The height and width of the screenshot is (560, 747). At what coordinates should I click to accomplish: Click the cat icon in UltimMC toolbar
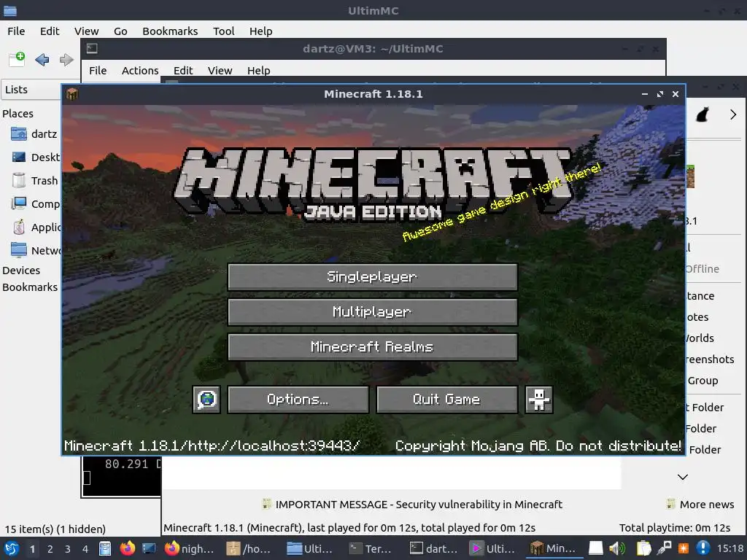(703, 114)
